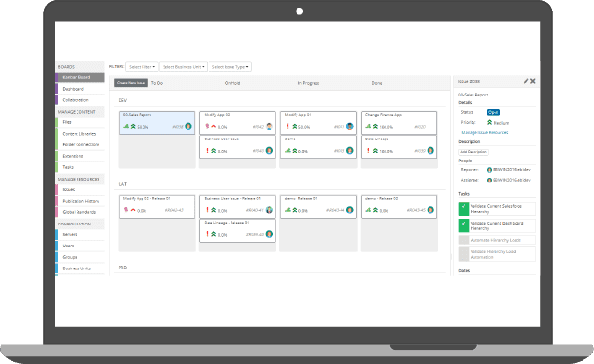
Task: Uncheck the Validate Current Salesforce Hierarchy task
Action: (x=464, y=209)
